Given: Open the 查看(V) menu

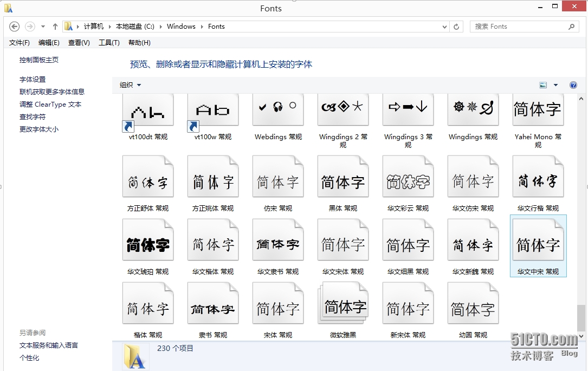Looking at the screenshot, I should pos(79,43).
